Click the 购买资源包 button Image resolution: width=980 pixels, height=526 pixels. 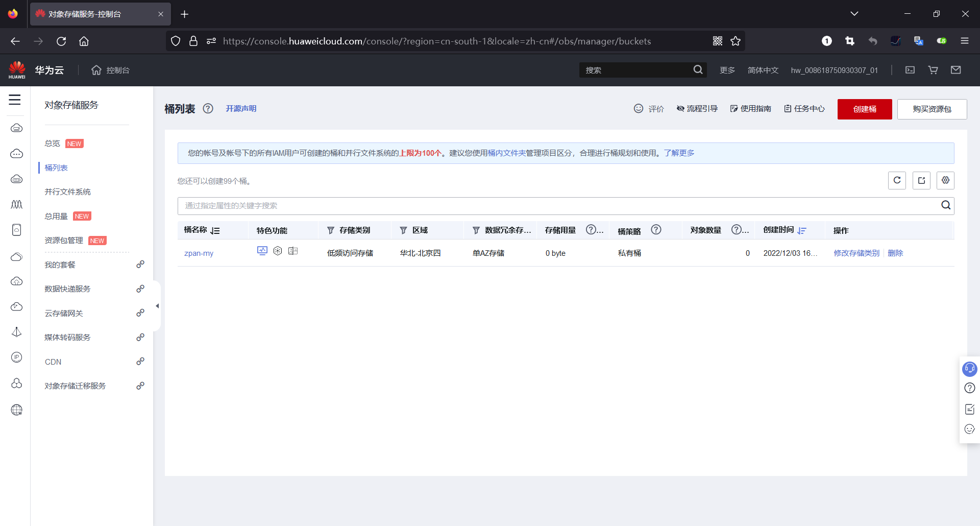point(932,109)
